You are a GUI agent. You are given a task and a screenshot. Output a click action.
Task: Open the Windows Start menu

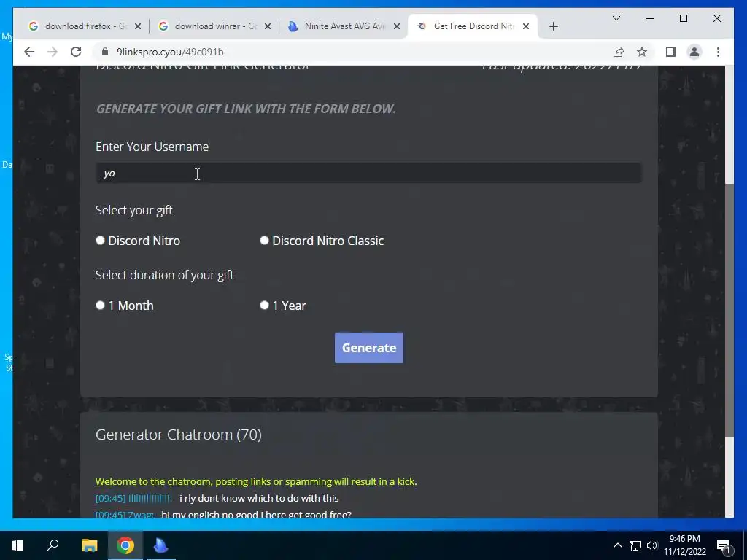pyautogui.click(x=18, y=545)
